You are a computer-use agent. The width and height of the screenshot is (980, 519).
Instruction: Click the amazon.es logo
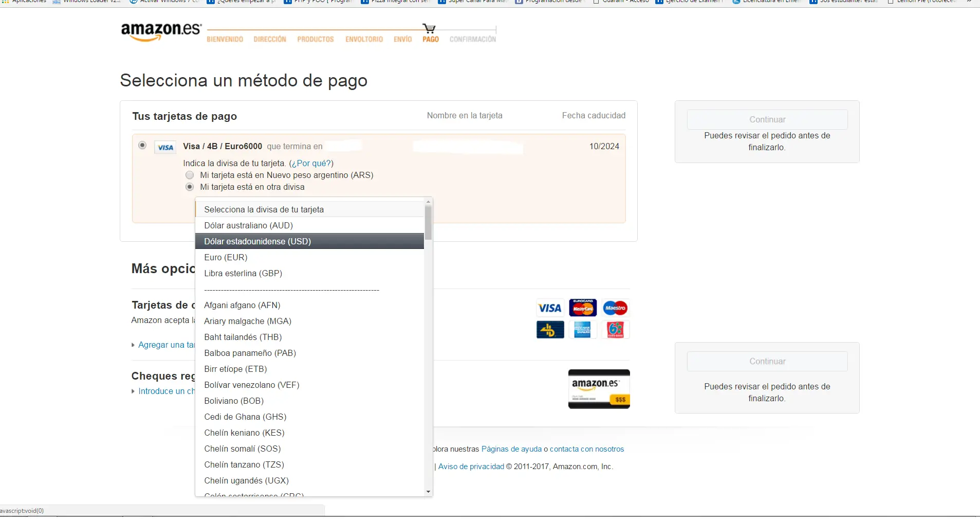tap(161, 31)
